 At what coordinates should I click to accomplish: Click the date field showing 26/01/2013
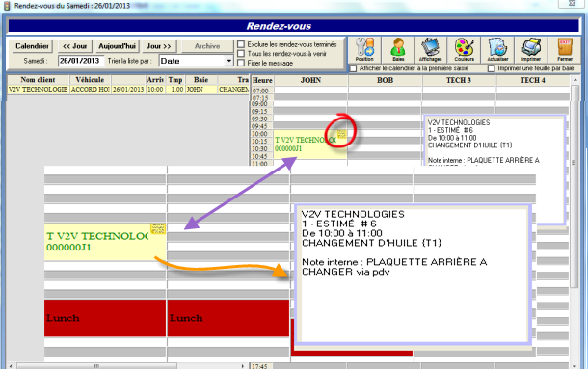(80, 61)
